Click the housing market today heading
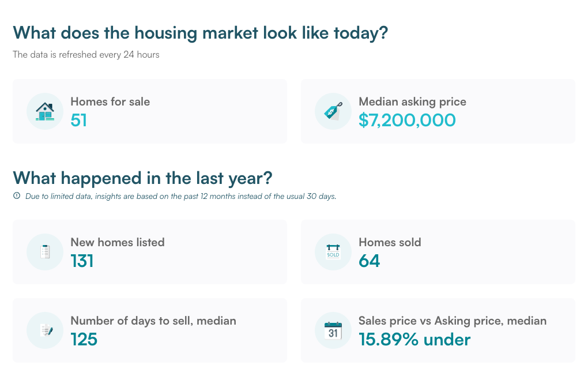Image resolution: width=588 pixels, height=384 pixels. (201, 33)
